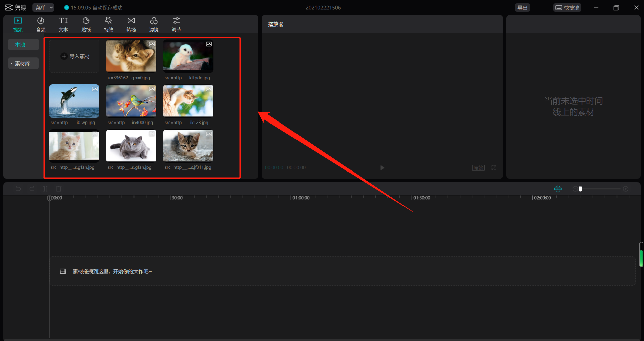Undo the last timeline action
Image resolution: width=644 pixels, height=341 pixels.
point(18,189)
